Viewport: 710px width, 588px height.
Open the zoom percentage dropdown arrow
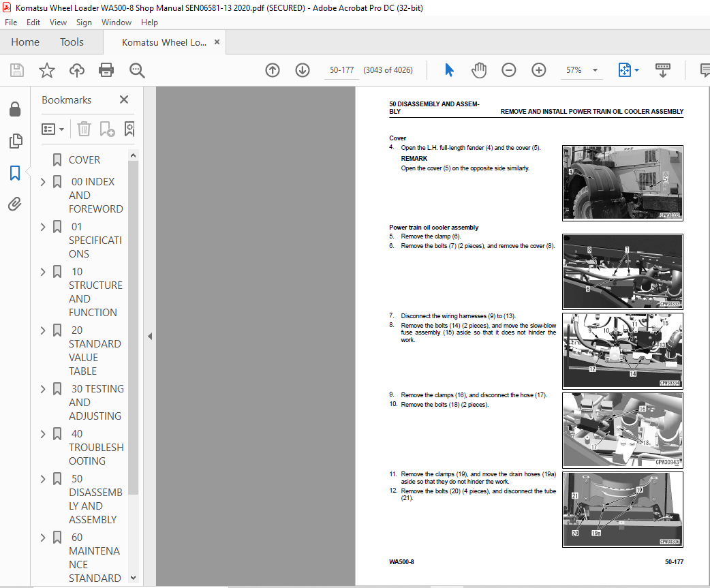click(x=595, y=70)
